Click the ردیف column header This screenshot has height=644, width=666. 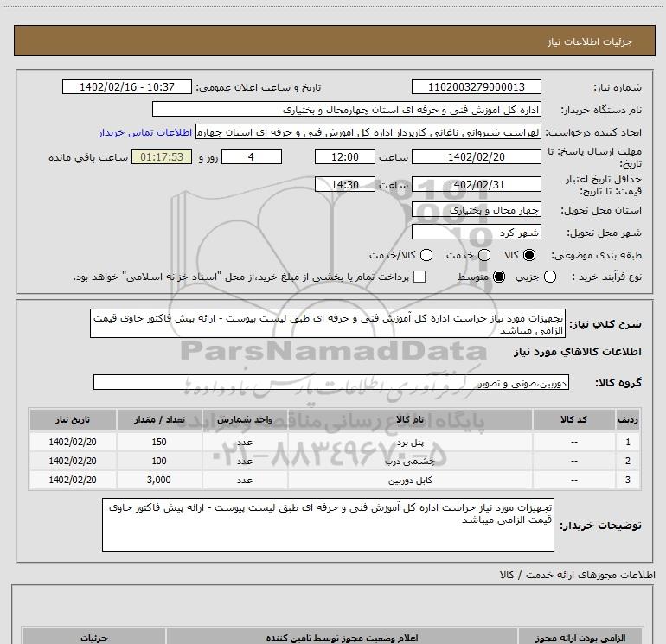pyautogui.click(x=628, y=419)
